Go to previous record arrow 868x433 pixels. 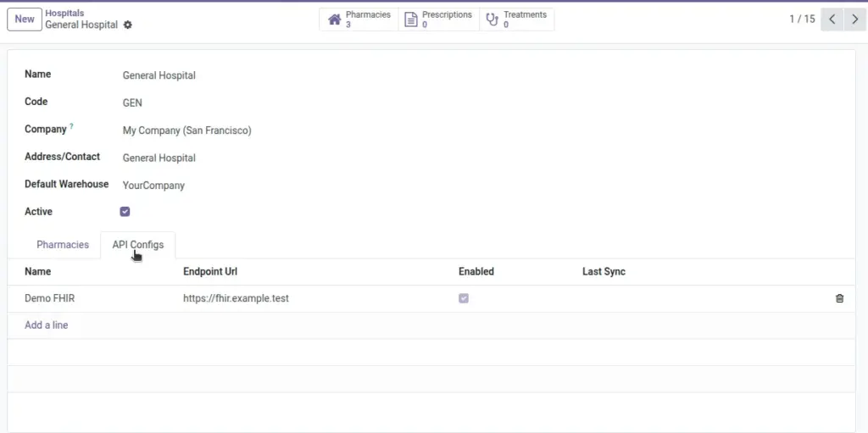[x=832, y=19]
